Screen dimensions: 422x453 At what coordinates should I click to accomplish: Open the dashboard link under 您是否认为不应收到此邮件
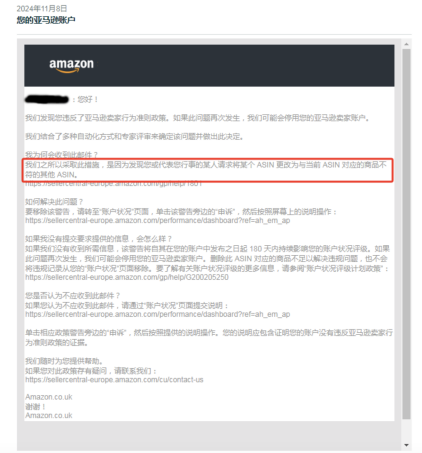pos(158,314)
